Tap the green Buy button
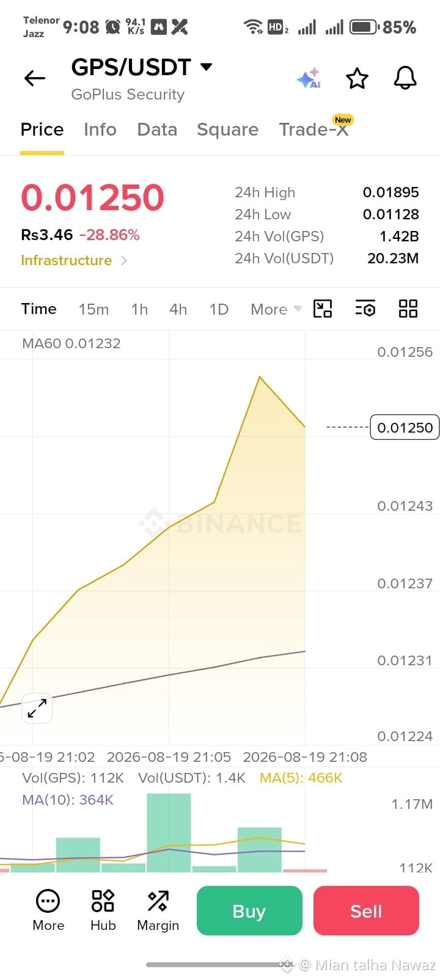The image size is (440, 980). click(249, 910)
